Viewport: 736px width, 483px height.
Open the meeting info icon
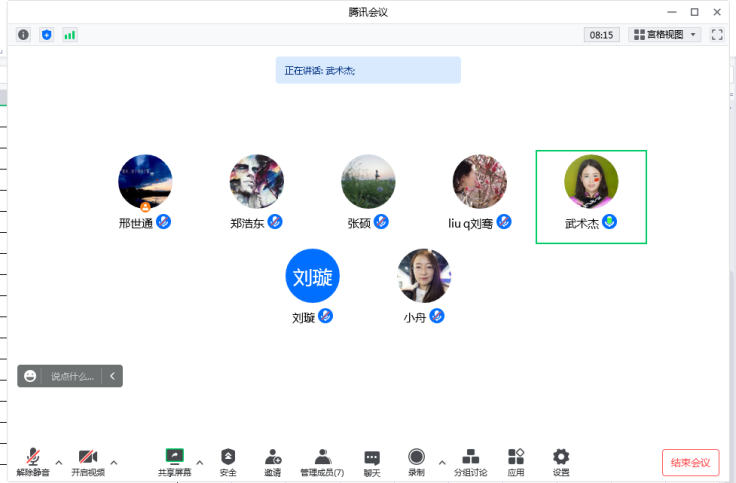pyautogui.click(x=24, y=35)
